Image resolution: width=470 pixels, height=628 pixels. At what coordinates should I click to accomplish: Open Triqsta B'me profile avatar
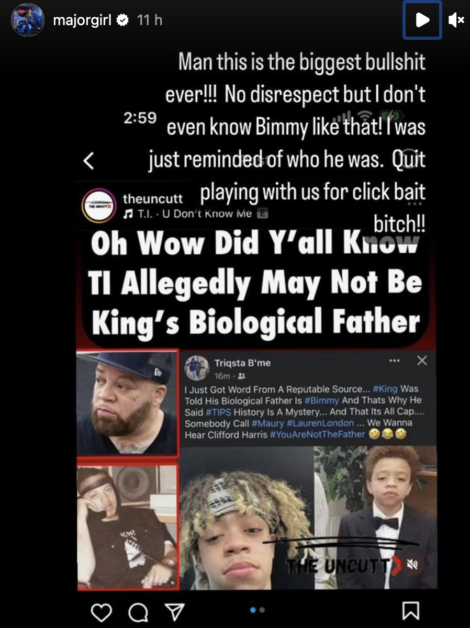[x=197, y=368]
